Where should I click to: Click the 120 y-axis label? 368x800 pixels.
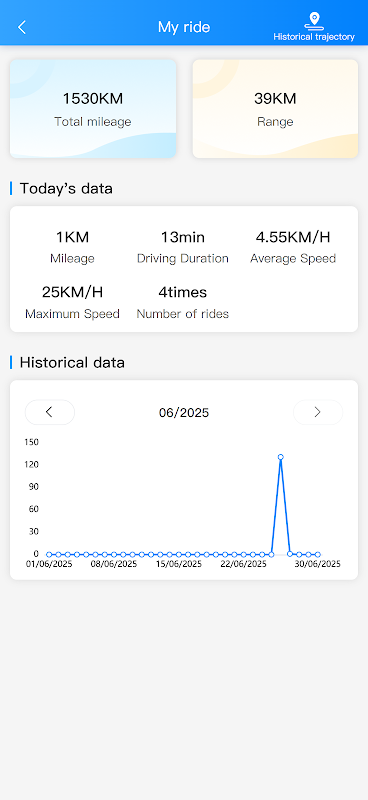[x=32, y=464]
